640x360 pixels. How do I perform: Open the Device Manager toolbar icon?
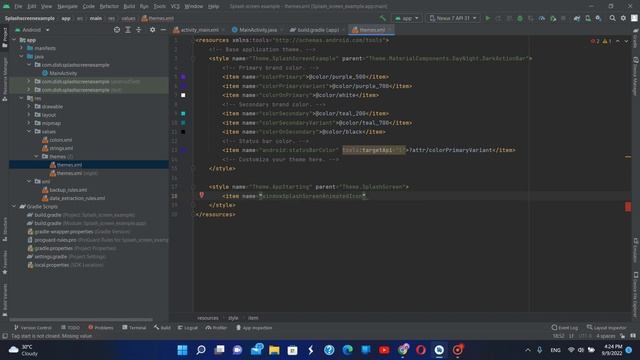588,18
